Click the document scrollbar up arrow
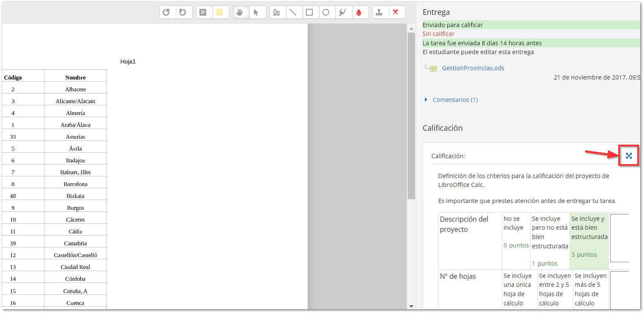The width and height of the screenshot is (644, 313). point(411,28)
